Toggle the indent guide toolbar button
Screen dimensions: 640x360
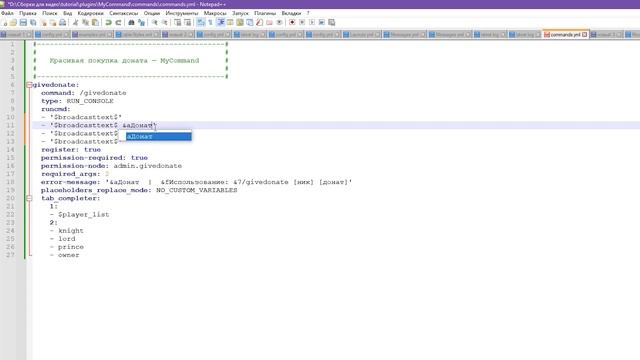coord(220,22)
